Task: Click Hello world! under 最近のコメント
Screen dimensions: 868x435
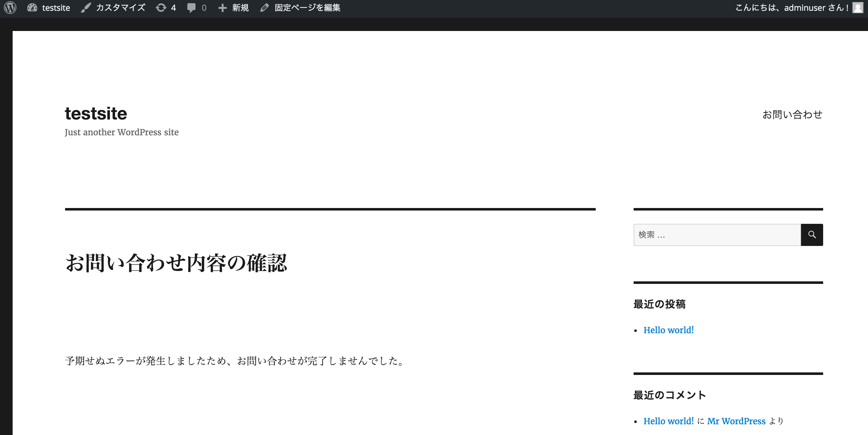Action: (x=668, y=421)
